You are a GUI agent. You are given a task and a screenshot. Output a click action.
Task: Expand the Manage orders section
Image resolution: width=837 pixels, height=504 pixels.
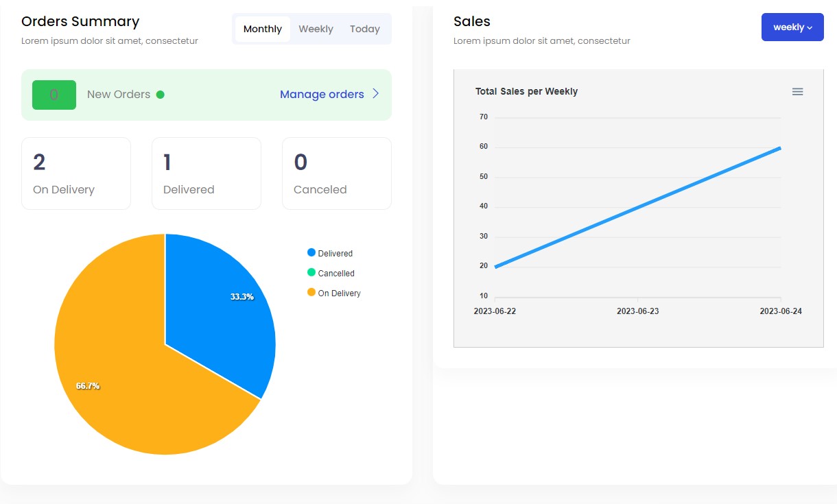[x=322, y=94]
